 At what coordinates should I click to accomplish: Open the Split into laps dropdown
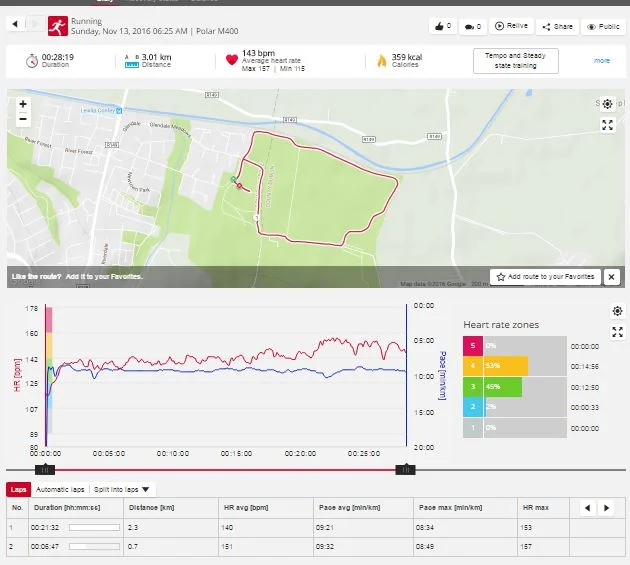click(x=122, y=490)
